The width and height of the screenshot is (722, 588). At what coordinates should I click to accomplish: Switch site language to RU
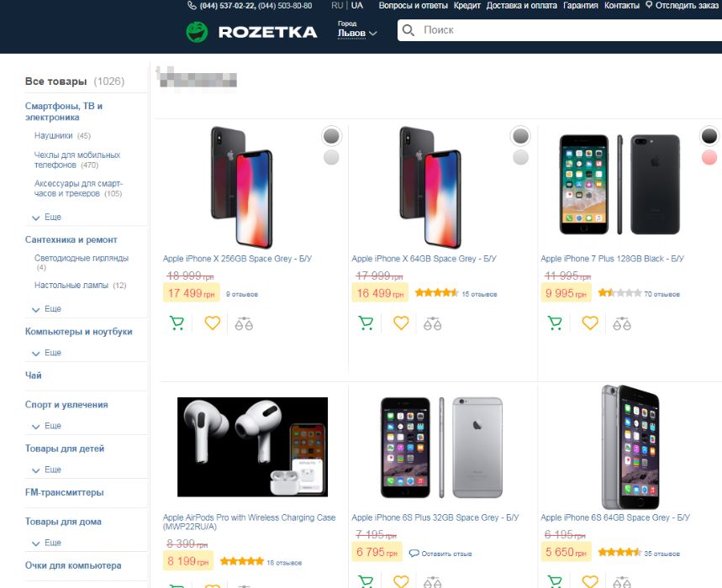pos(337,6)
